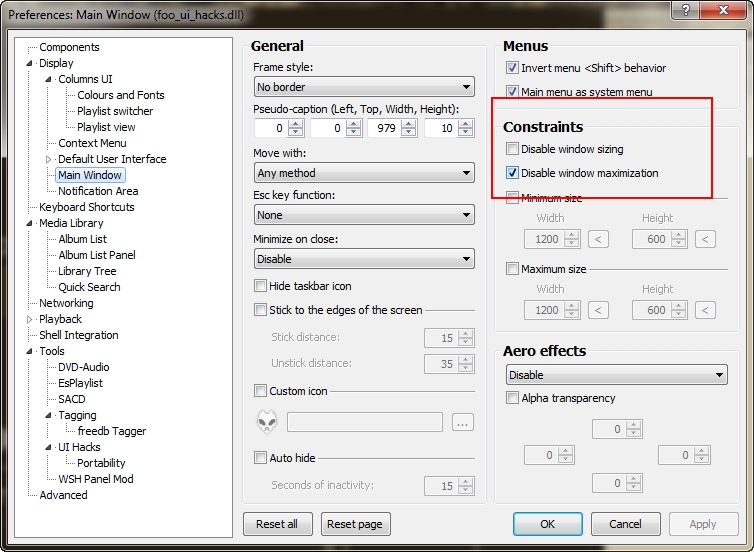Click the custom icon browse ellipsis button
The height and width of the screenshot is (552, 754).
(462, 423)
